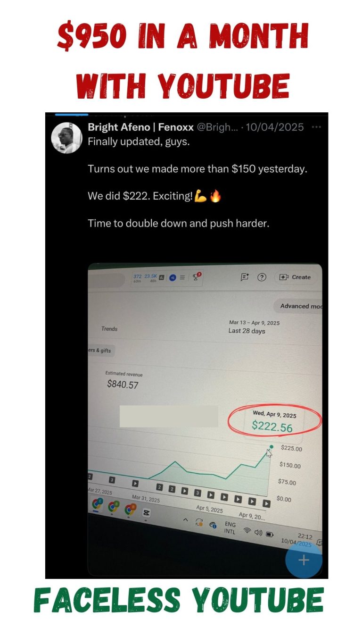Image resolution: width=362 pixels, height=644 pixels.
Task: Tap the blue plus compose button
Action: (x=304, y=560)
